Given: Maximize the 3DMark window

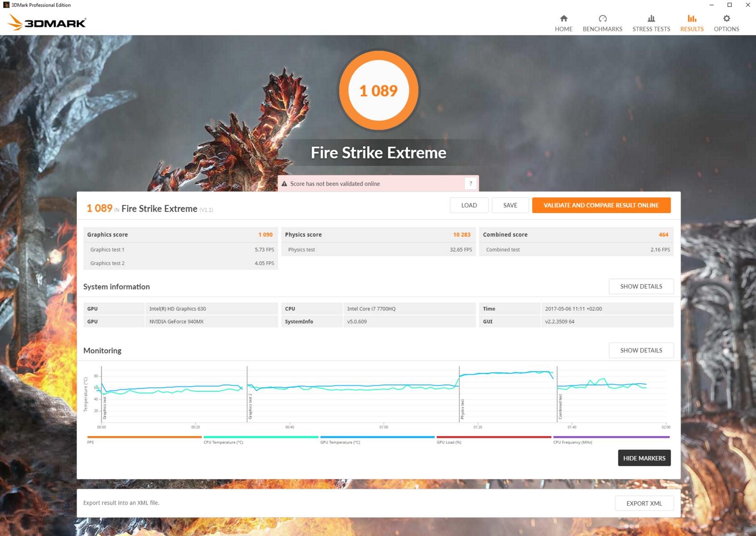Looking at the screenshot, I should pos(730,5).
